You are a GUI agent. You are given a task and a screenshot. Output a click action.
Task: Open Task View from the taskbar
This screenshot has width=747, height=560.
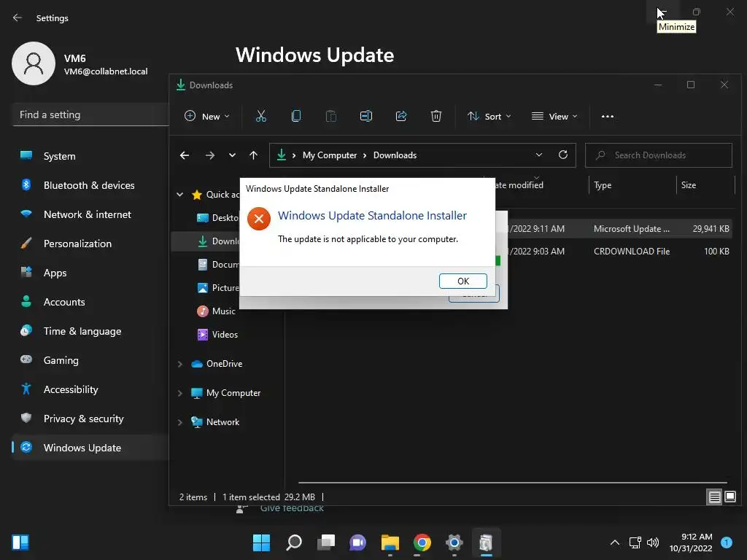pyautogui.click(x=326, y=542)
